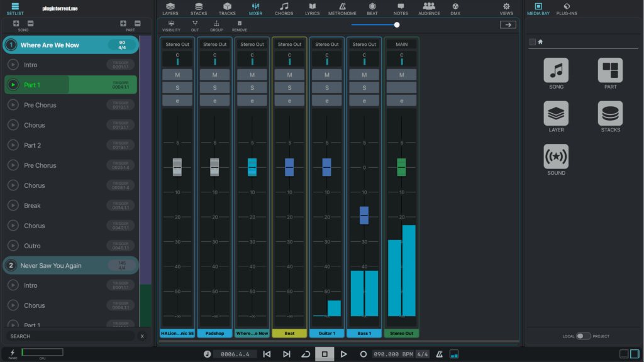Edit the Guitar 1 channel settings (e)
The height and width of the screenshot is (362, 644).
tap(327, 101)
